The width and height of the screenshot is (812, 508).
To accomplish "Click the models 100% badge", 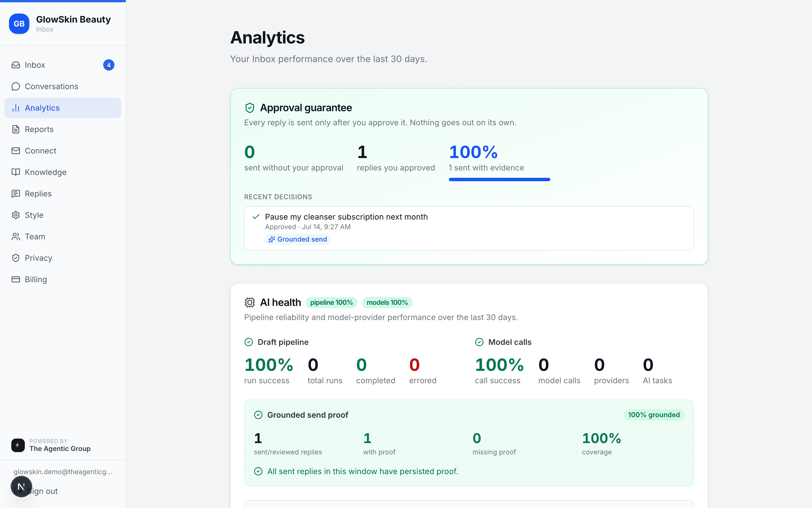I will (387, 302).
